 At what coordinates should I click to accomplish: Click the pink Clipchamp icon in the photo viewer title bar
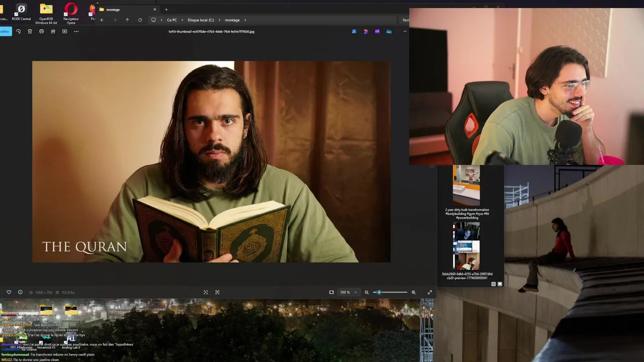pos(366,31)
